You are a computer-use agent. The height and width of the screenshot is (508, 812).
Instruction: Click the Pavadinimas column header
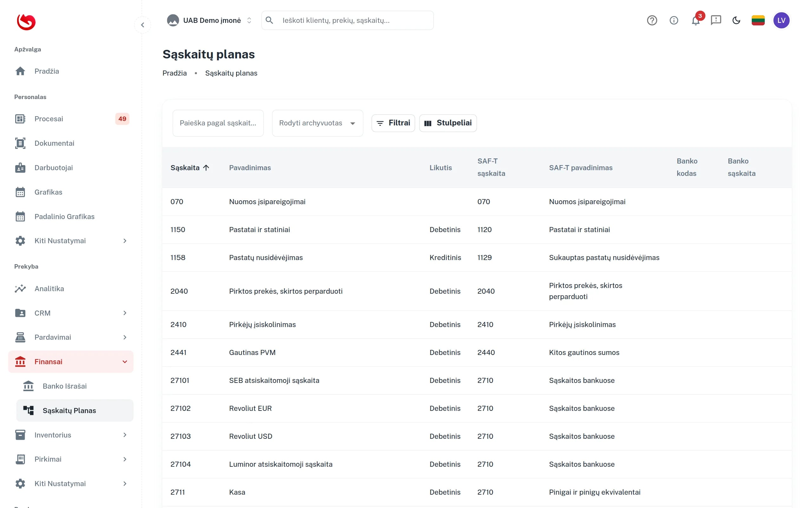coord(250,168)
